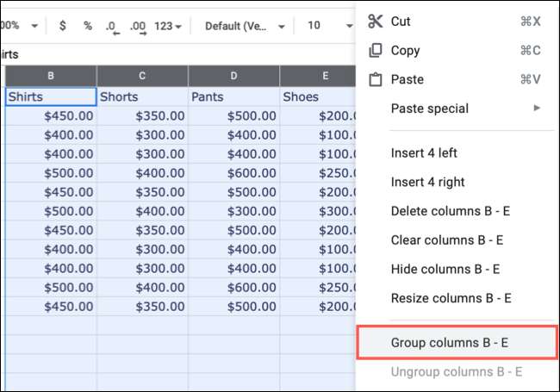The image size is (560, 392).
Task: Choose Group columns B - E
Action: 450,343
